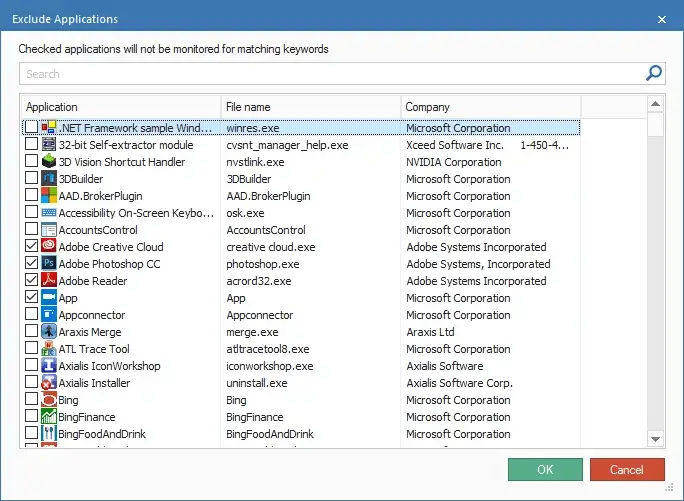
Task: Confirm exclusions with the OK button
Action: coord(545,470)
